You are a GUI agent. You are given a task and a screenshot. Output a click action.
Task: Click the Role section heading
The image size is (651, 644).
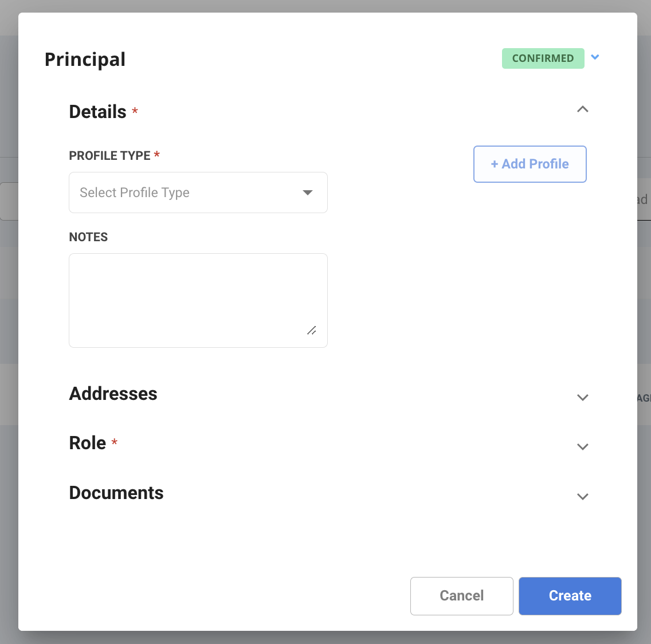87,443
